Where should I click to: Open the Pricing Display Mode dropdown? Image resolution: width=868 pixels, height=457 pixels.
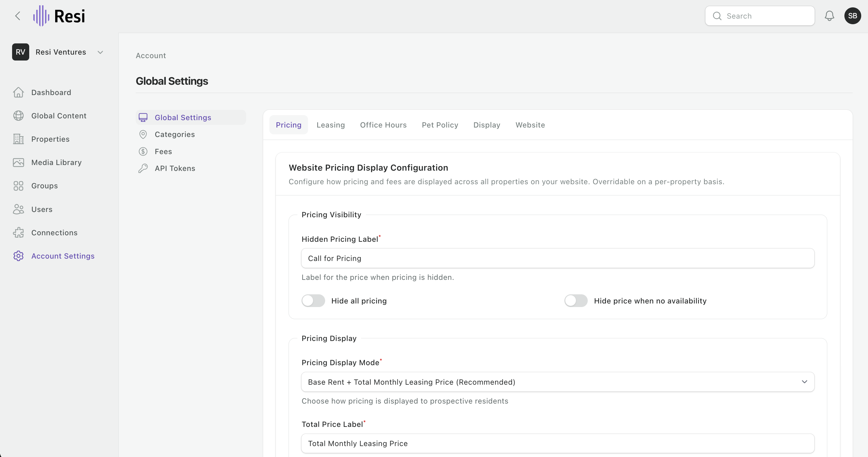[558, 382]
